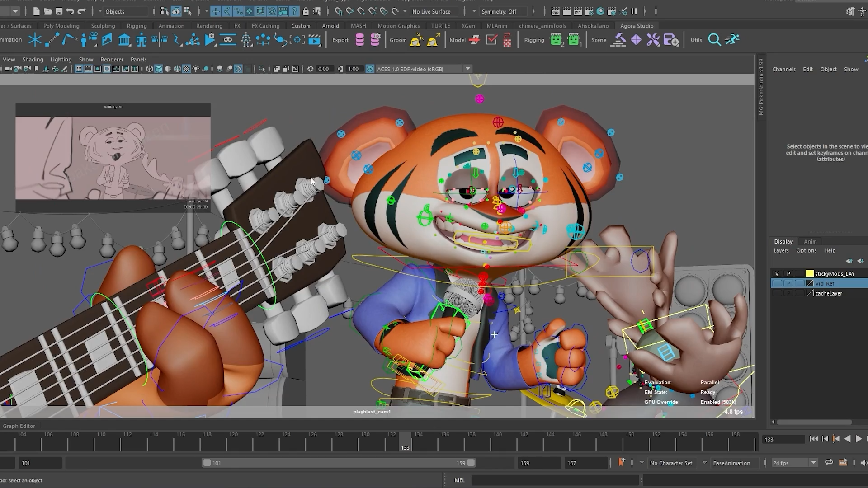Click the bookmark add icon near timeline
The height and width of the screenshot is (488, 868).
pyautogui.click(x=622, y=462)
